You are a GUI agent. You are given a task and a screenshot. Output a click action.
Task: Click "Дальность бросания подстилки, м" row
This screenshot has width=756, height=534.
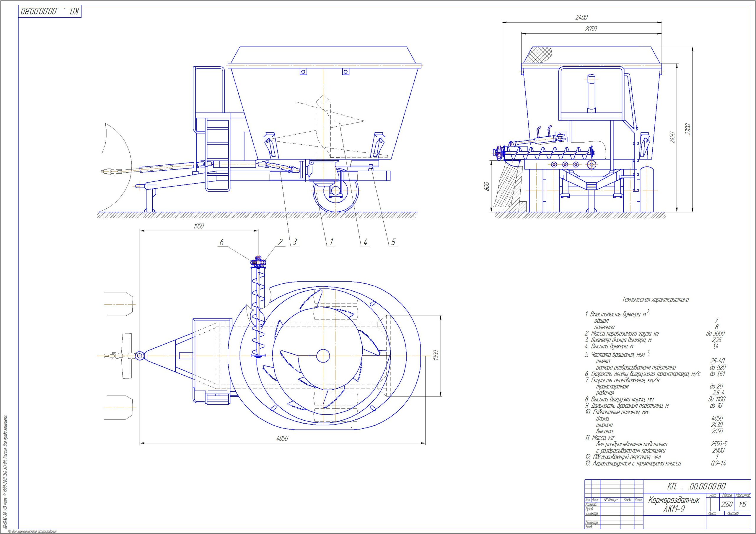(627, 406)
